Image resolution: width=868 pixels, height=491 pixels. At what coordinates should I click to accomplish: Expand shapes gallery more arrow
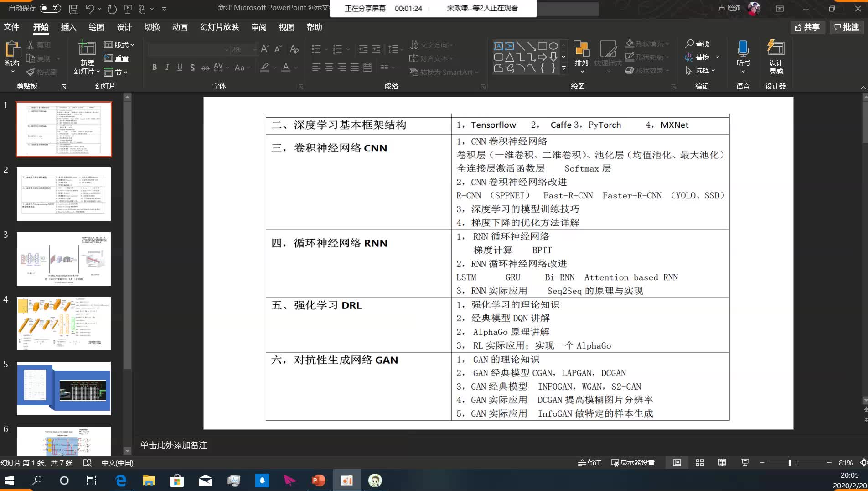coord(563,68)
